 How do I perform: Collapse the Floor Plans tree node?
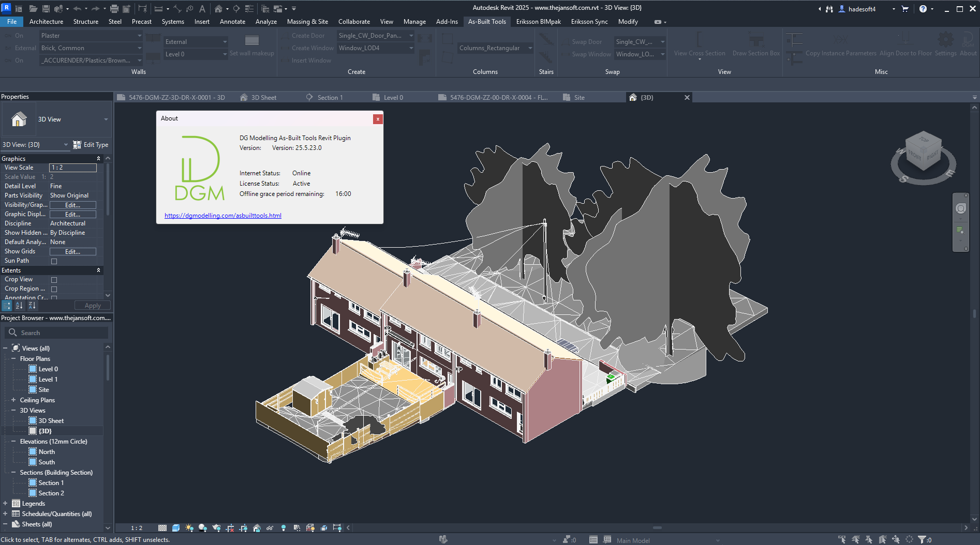point(13,358)
